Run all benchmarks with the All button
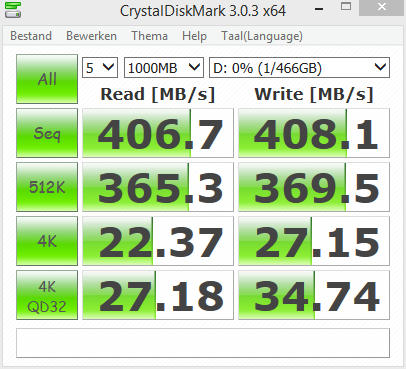 (x=47, y=79)
